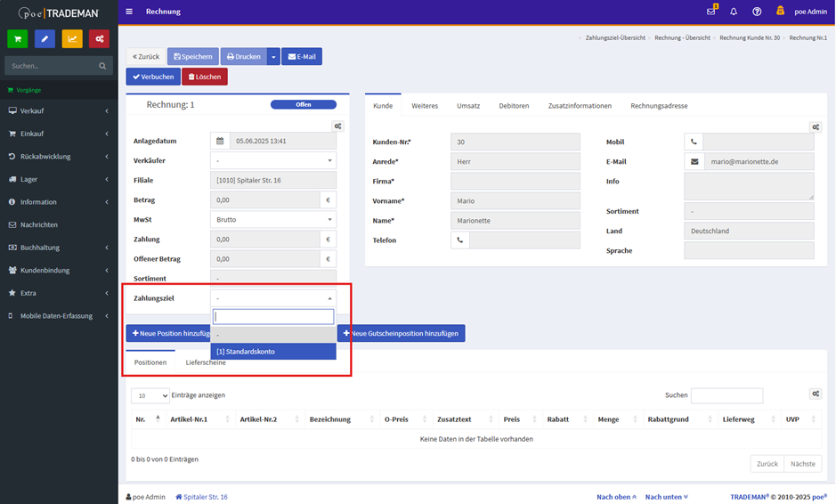836x504 pixels.
Task: Click the Verbuchen button
Action: (153, 77)
